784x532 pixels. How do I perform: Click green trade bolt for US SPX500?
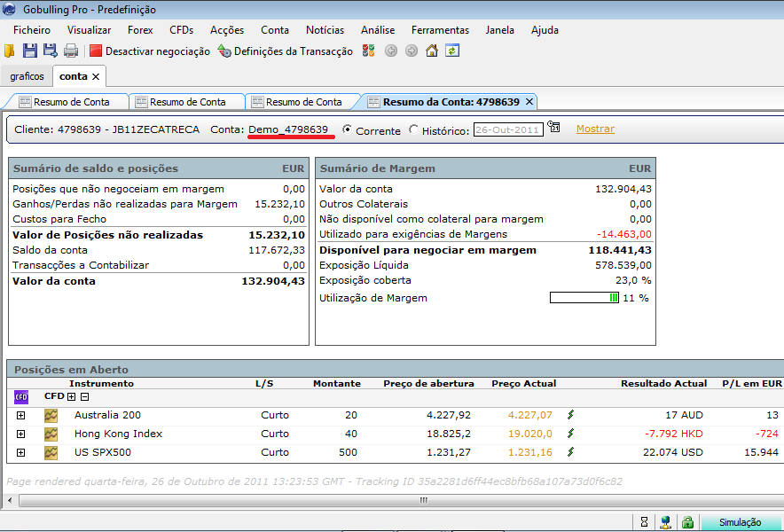[570, 451]
